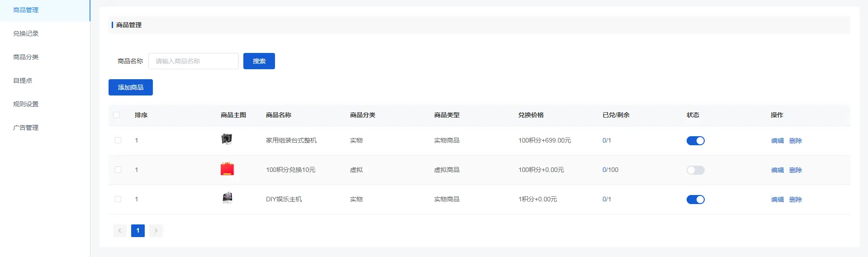
Task: Click 虚拟 category cell
Action: point(356,170)
